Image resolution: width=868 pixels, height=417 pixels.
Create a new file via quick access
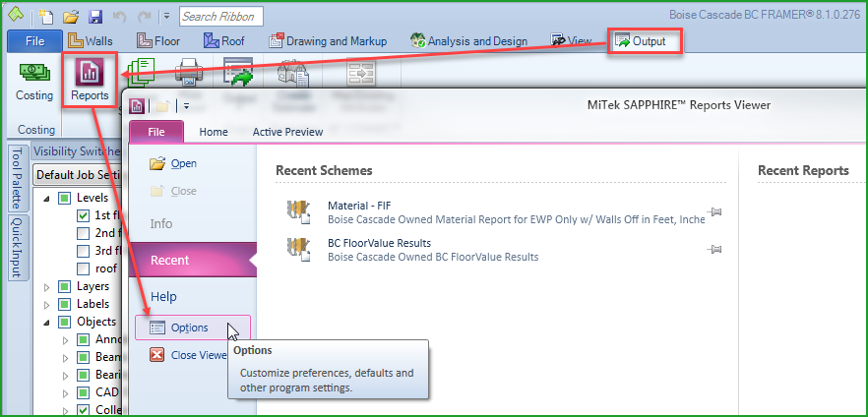(47, 16)
